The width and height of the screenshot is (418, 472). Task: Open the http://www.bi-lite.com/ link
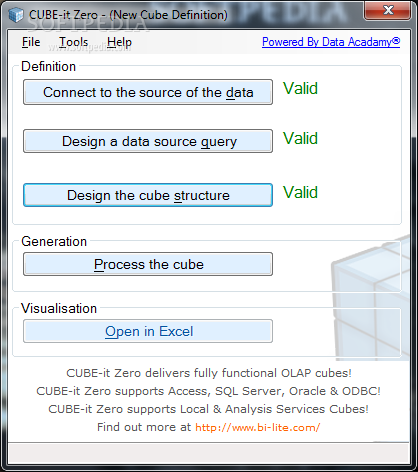pos(258,427)
